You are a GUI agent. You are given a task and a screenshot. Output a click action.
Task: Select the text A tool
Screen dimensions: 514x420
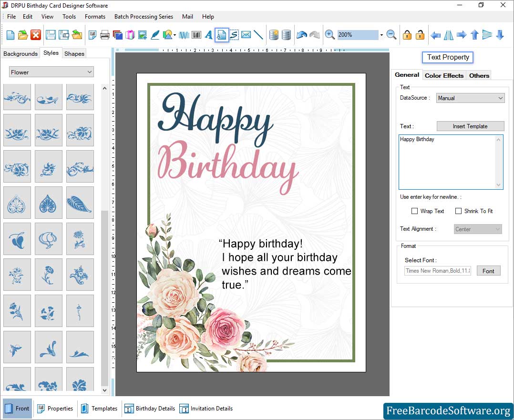(209, 35)
